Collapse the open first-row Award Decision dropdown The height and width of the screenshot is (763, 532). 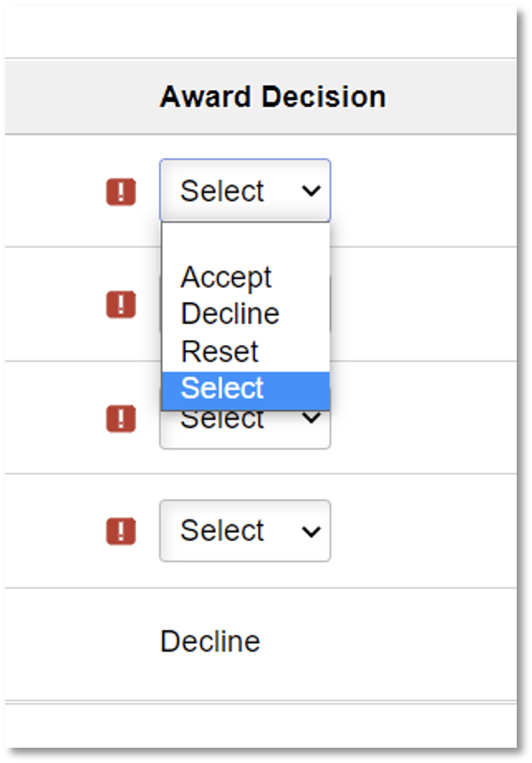(x=245, y=191)
